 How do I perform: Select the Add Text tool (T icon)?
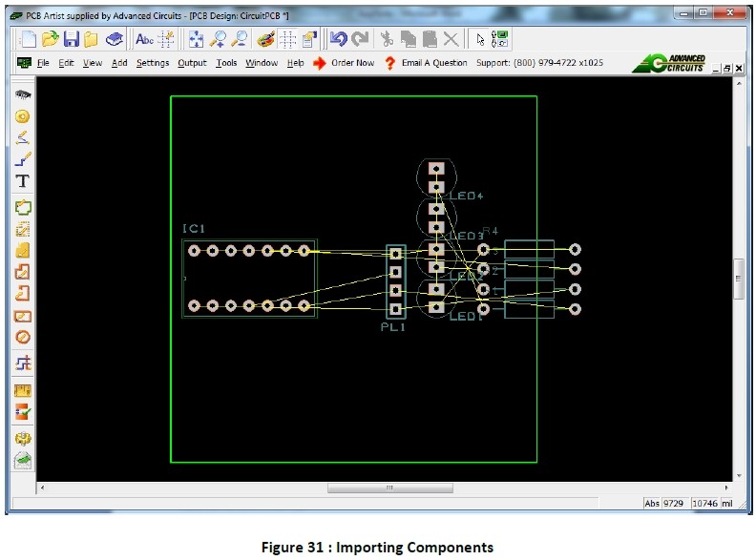[x=23, y=181]
